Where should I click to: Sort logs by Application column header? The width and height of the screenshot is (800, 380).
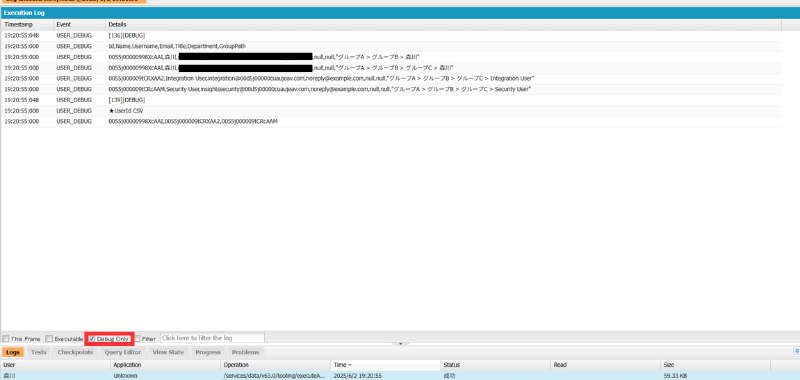point(166,365)
